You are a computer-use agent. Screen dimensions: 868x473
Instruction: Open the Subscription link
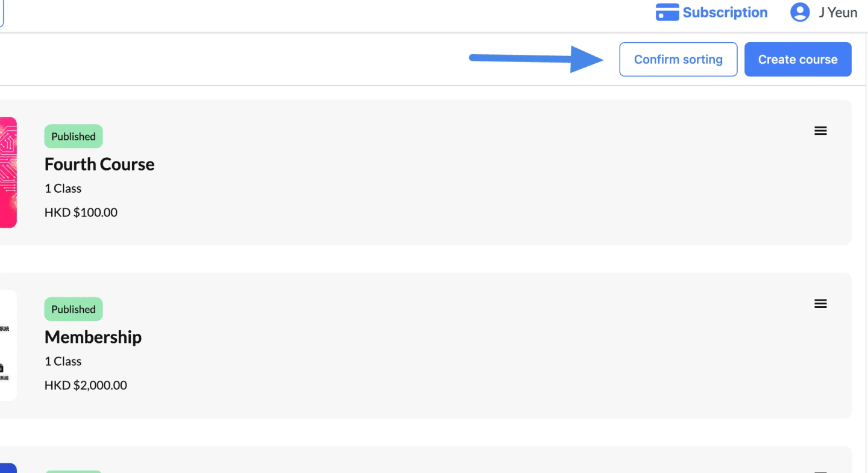coord(712,13)
